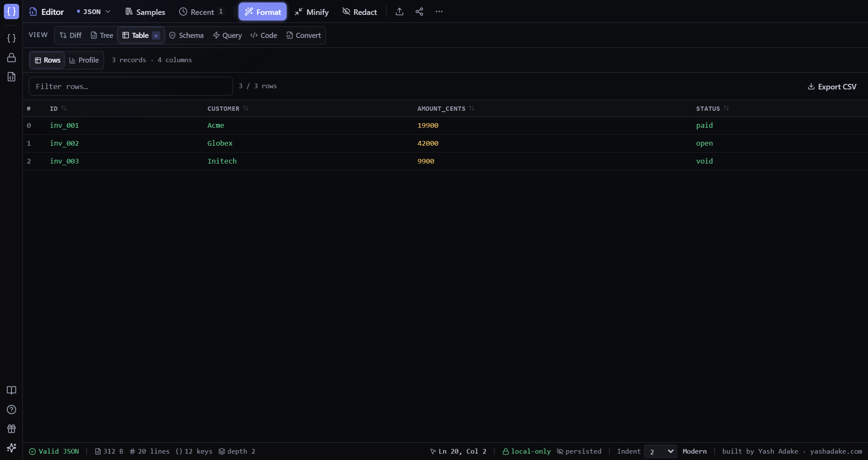Click the upload/export icon in toolbar
The height and width of the screenshot is (460, 868).
(399, 11)
